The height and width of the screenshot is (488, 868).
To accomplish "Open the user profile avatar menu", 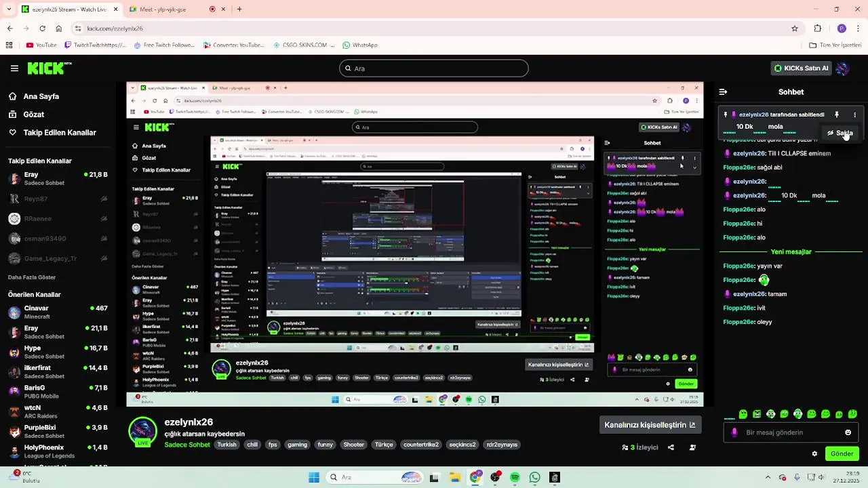I will pyautogui.click(x=843, y=68).
